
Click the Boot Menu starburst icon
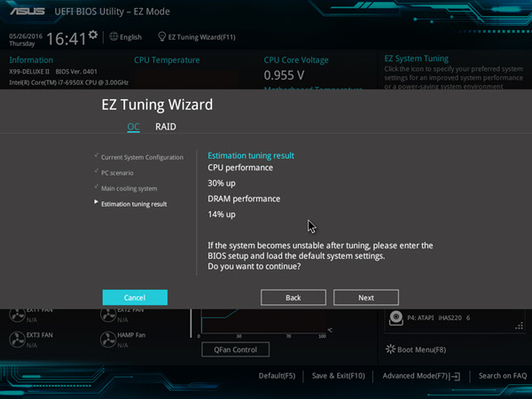pos(390,349)
